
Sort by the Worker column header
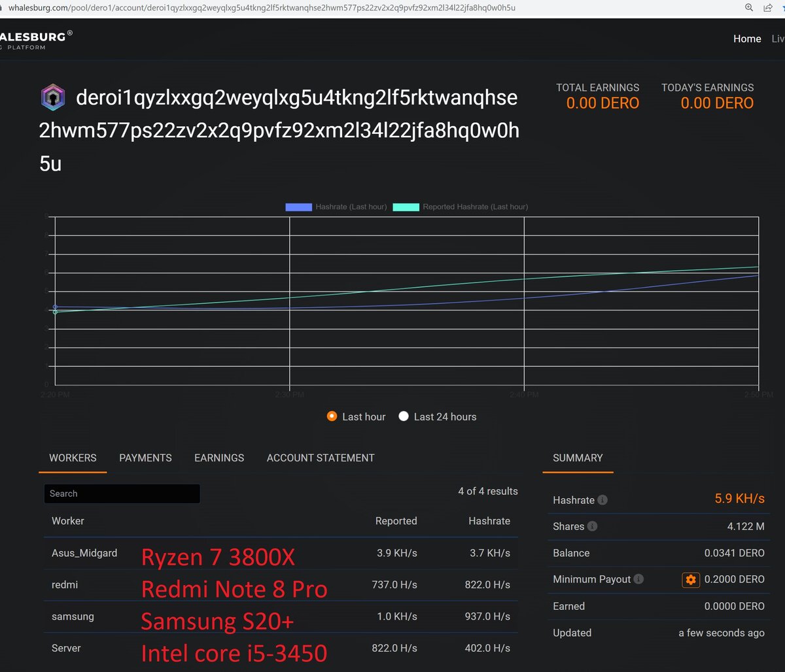coord(68,521)
